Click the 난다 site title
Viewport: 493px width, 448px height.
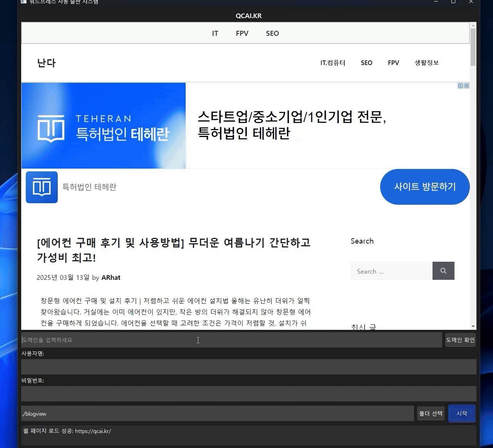(46, 63)
